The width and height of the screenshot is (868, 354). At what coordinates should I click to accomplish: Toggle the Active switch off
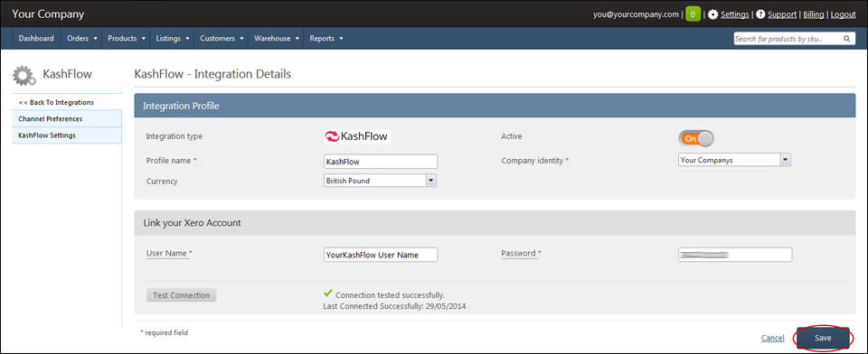(x=696, y=139)
